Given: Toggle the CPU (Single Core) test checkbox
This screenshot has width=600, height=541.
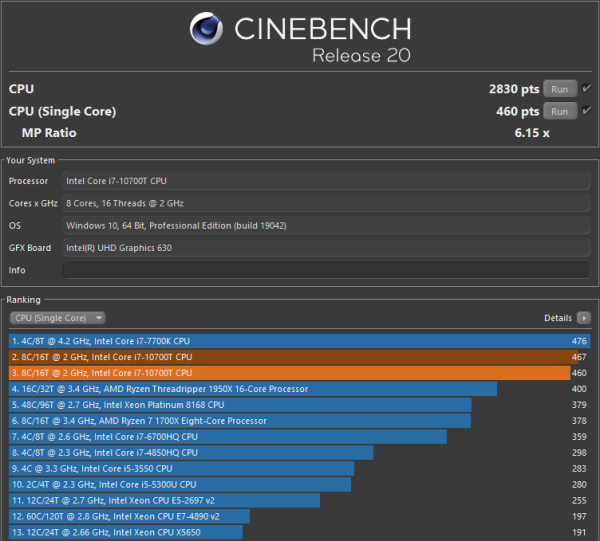Looking at the screenshot, I should [x=586, y=111].
